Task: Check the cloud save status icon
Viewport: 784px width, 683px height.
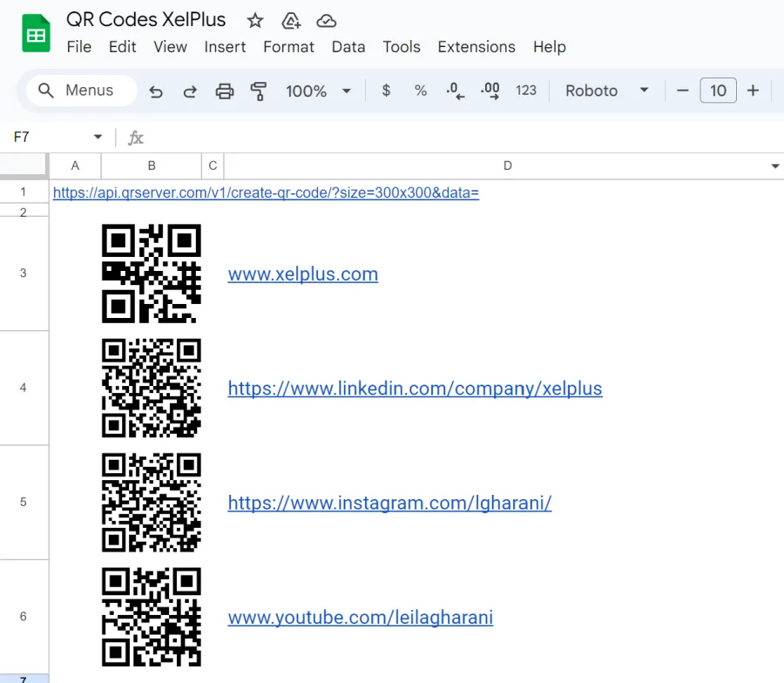Action: point(326,21)
